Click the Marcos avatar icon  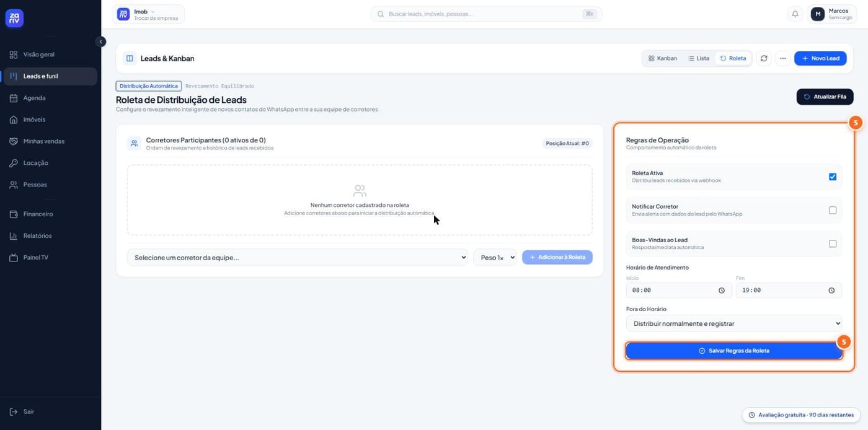coord(818,14)
